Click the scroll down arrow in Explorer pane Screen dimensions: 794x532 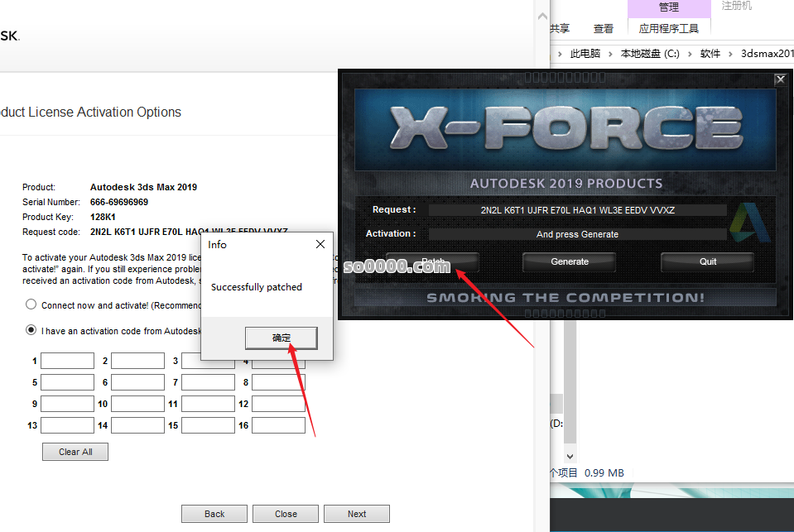pos(569,456)
